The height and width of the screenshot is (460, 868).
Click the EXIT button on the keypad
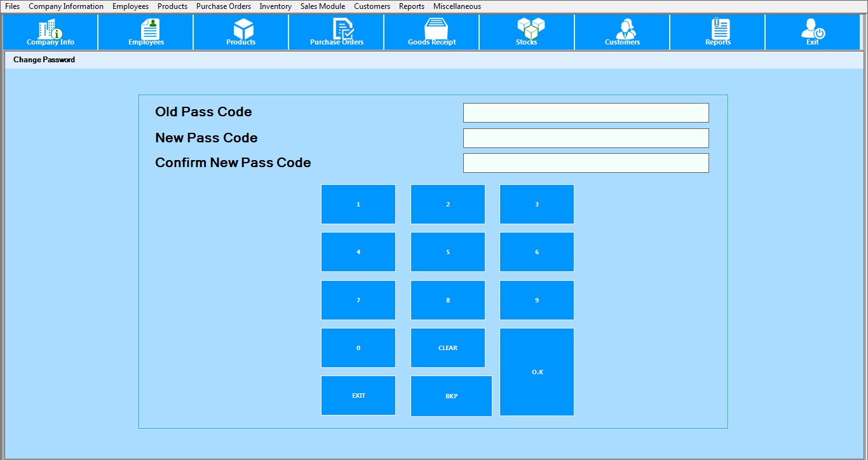pos(358,395)
